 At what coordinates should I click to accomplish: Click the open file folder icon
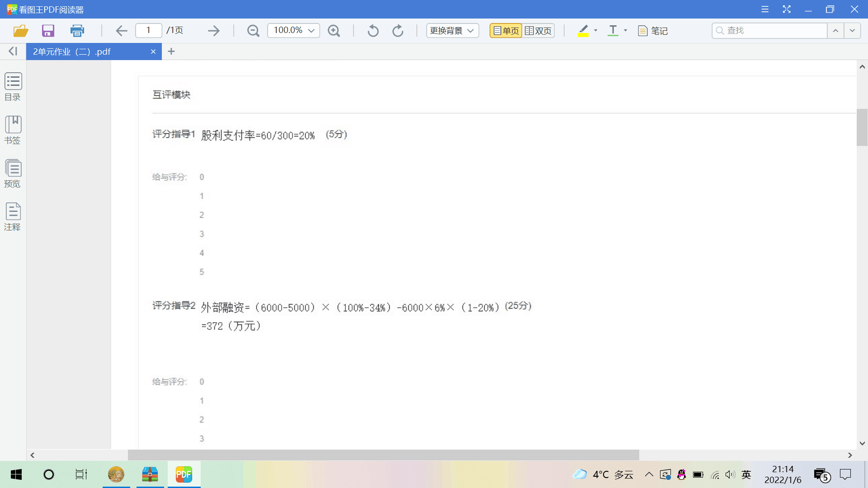click(x=21, y=31)
